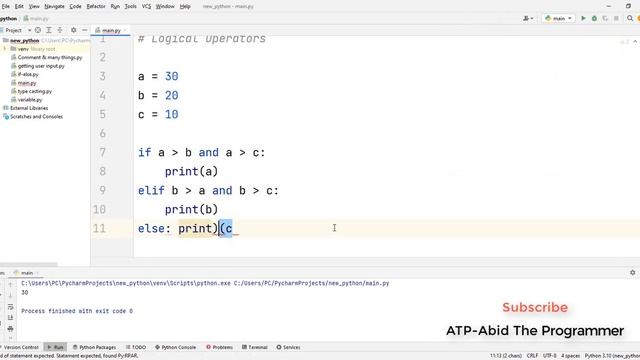Select Scratches and Consoles node

(36, 117)
